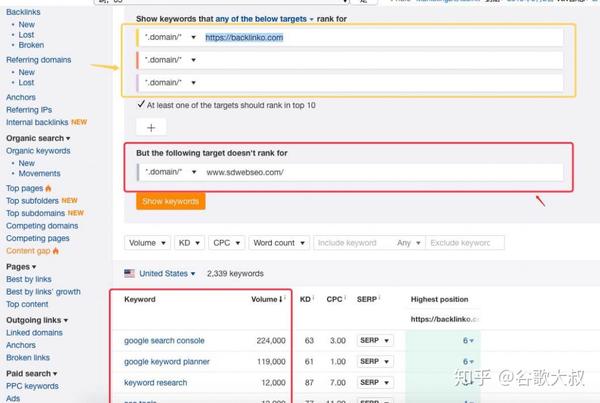Open Top content report
600x403 pixels.
(x=27, y=304)
